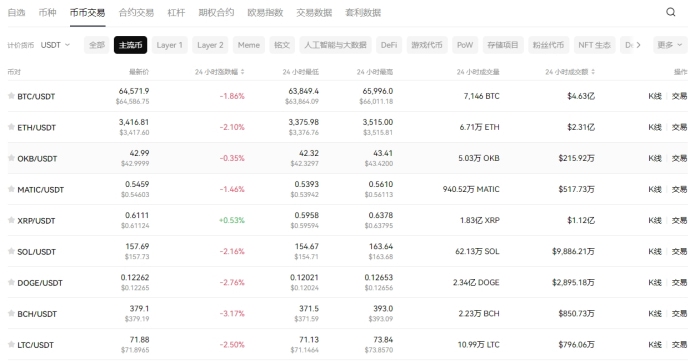Star BTC/USDT as favorite
This screenshot has height=364, width=700.
[x=11, y=96]
